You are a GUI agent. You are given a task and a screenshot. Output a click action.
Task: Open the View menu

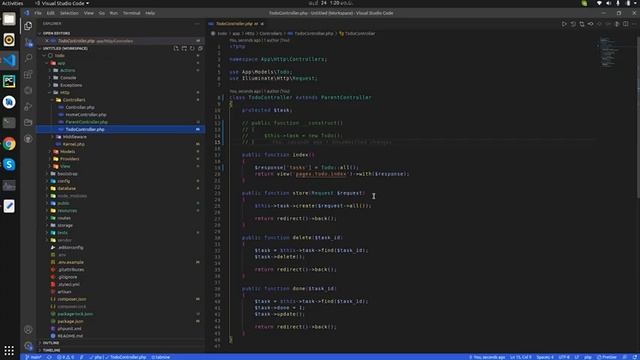click(89, 13)
